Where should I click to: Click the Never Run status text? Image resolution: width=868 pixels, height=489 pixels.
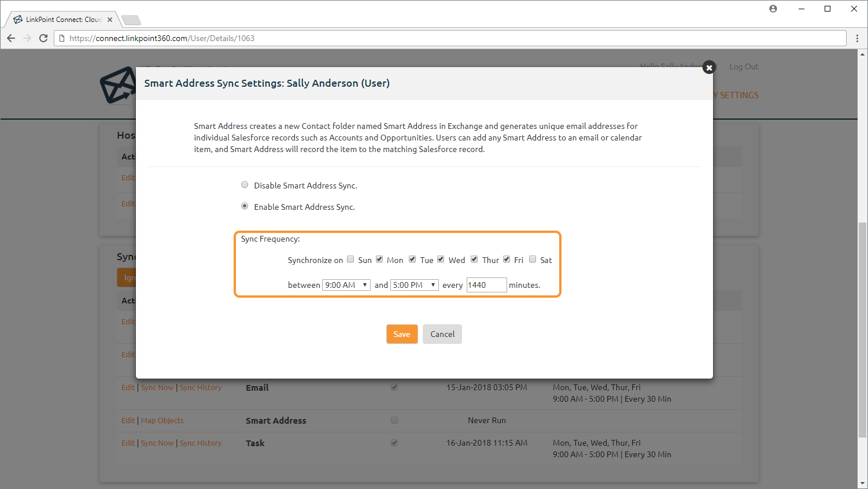(487, 420)
